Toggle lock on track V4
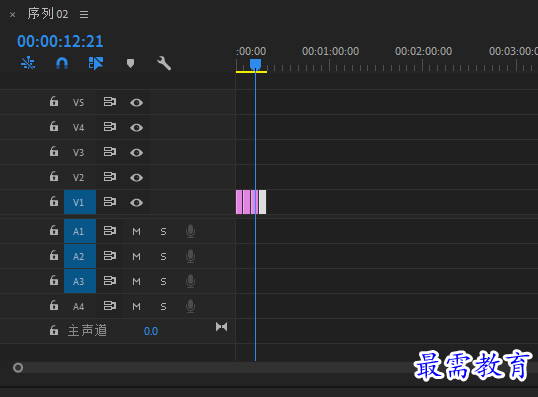Image resolution: width=538 pixels, height=397 pixels. (54, 127)
